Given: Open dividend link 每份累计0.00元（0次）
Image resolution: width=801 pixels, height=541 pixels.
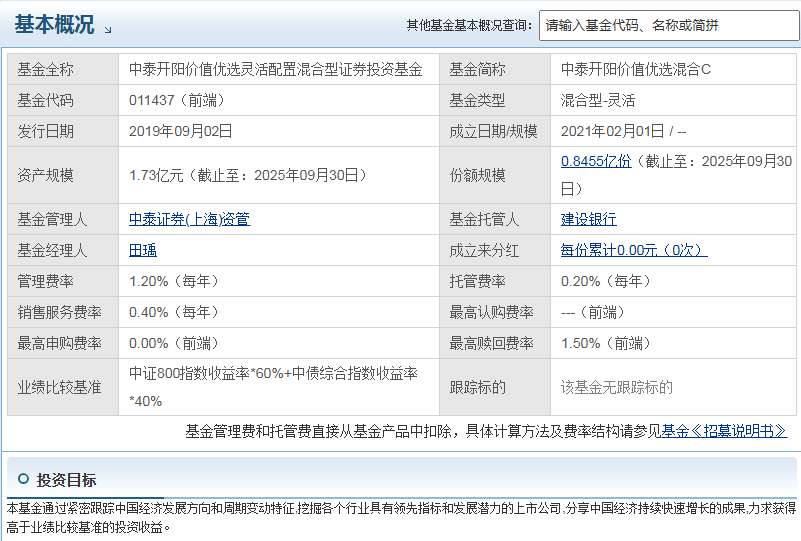Looking at the screenshot, I should (634, 250).
